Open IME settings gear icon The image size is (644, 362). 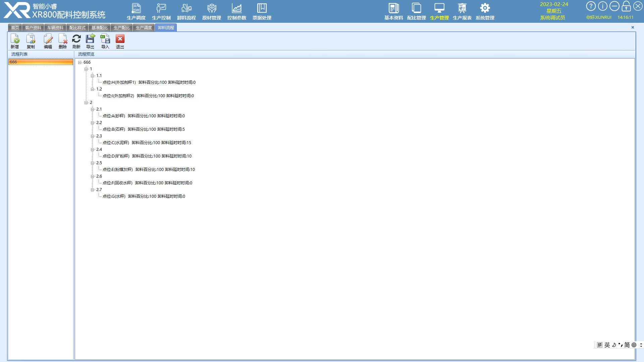[634, 345]
